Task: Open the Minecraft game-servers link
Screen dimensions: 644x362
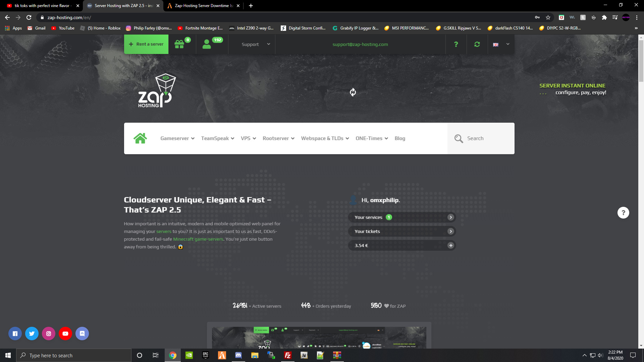Action: pos(198,239)
